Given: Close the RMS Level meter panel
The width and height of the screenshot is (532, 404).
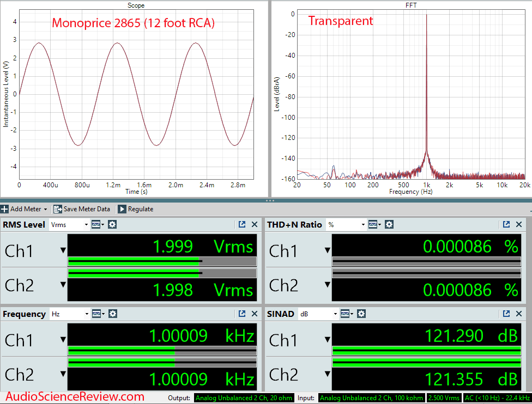Looking at the screenshot, I should tap(255, 224).
